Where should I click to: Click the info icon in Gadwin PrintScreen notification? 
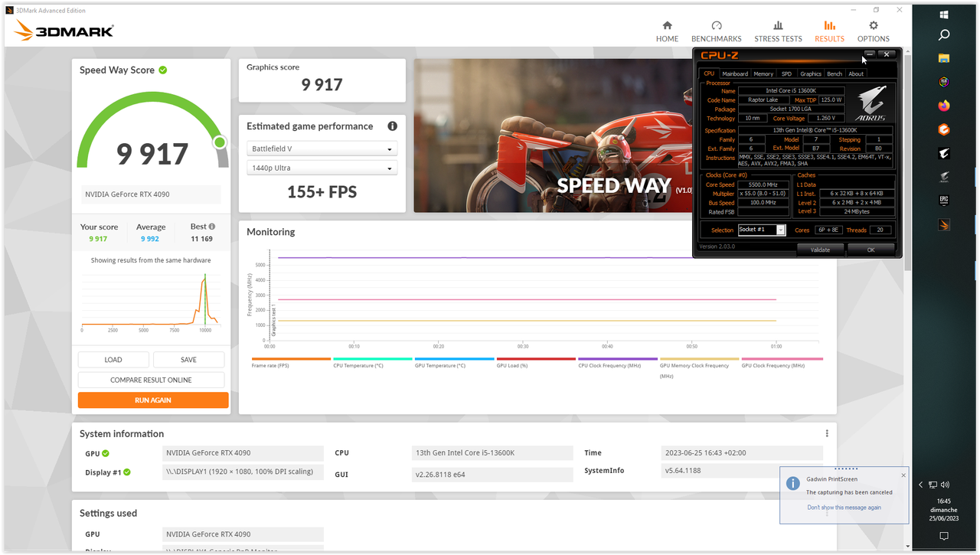[793, 483]
